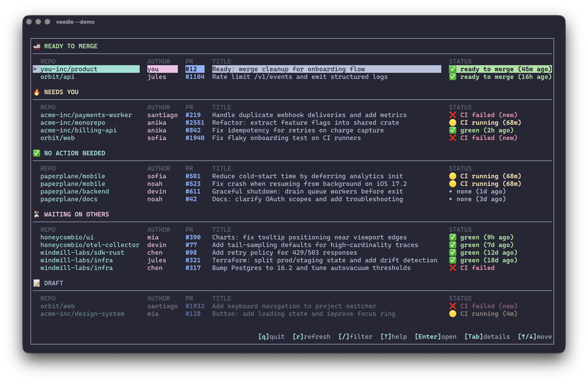This screenshot has height=383, width=588.
Task: Open PR #2551 in acme-inc/monorepo
Action: [x=195, y=123]
